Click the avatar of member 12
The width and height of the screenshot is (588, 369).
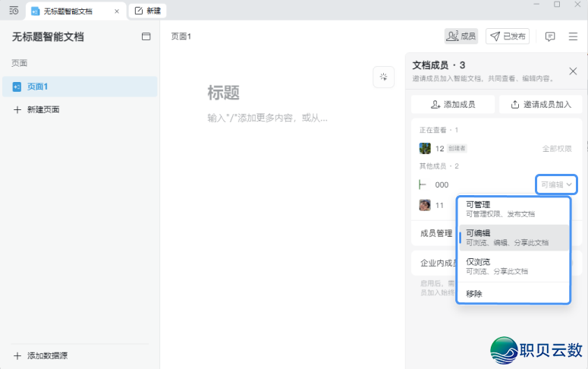[x=425, y=148]
